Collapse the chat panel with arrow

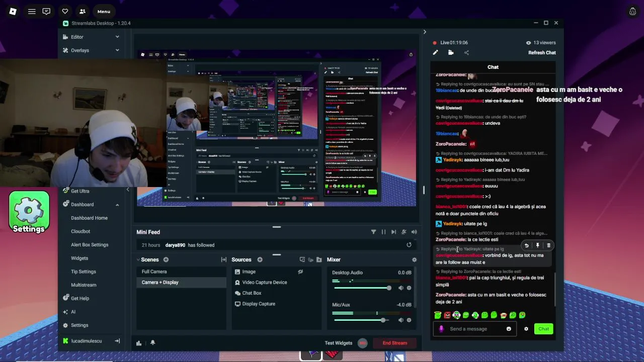tap(425, 32)
